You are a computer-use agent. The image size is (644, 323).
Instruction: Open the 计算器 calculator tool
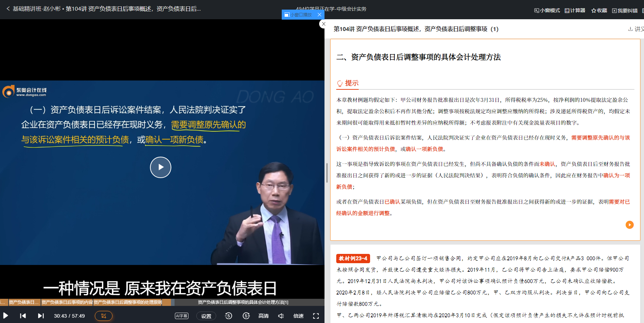click(574, 10)
